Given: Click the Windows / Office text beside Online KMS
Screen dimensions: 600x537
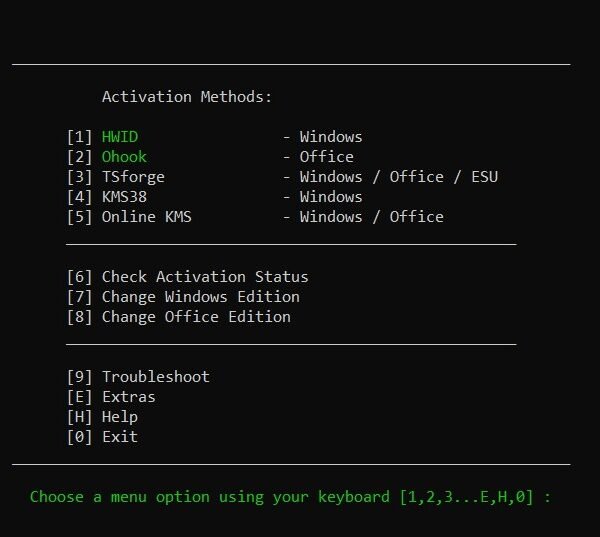Looking at the screenshot, I should (372, 217).
